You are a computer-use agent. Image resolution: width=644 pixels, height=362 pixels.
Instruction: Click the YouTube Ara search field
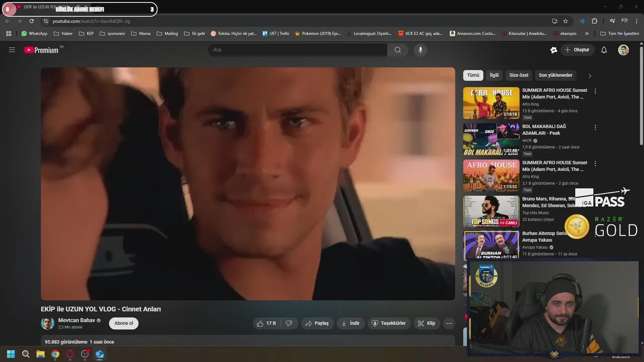[298, 50]
